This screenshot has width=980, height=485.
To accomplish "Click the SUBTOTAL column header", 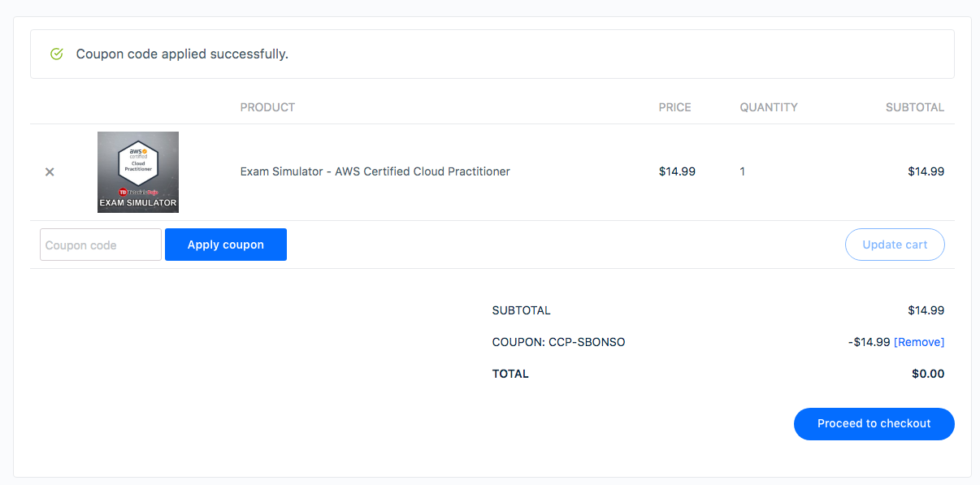I will pyautogui.click(x=914, y=107).
